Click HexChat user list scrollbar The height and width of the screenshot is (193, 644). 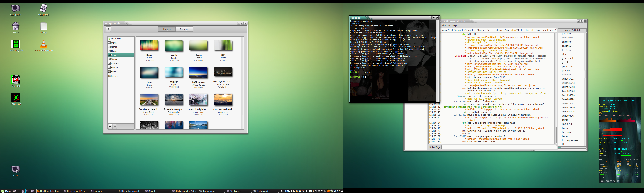[x=585, y=74]
